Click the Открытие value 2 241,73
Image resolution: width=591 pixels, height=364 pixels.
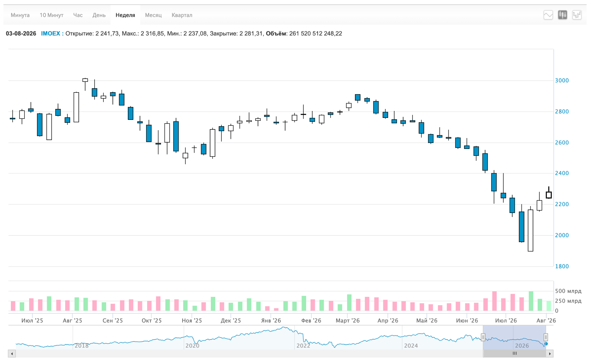pos(107,33)
